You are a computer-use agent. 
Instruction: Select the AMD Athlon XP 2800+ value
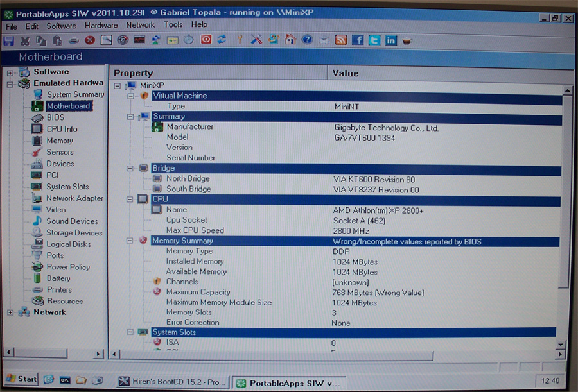point(378,210)
